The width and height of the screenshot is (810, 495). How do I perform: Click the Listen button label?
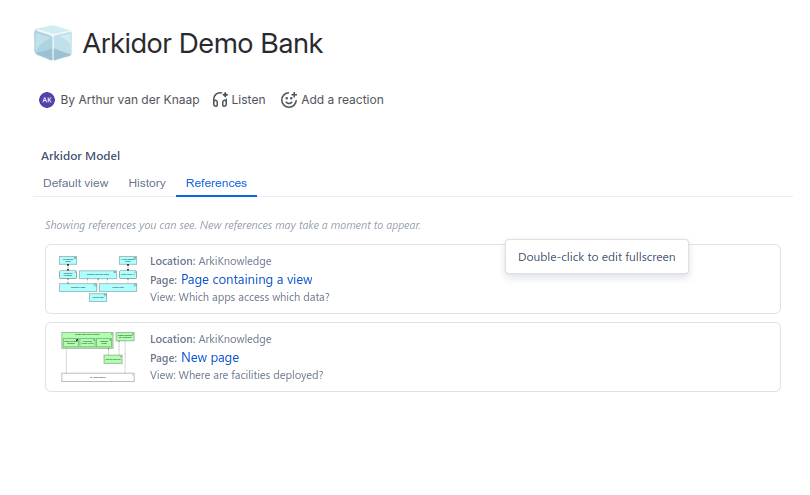pyautogui.click(x=248, y=100)
